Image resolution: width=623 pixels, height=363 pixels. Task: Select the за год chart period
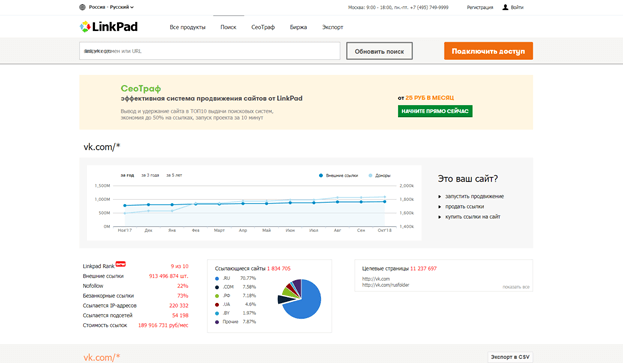[x=127, y=175]
